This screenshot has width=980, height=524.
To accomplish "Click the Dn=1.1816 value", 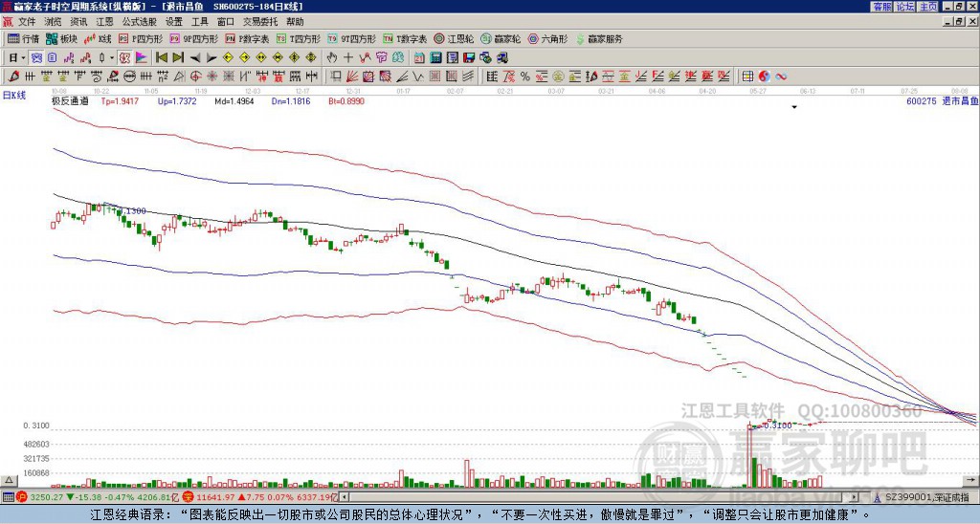I will coord(291,100).
